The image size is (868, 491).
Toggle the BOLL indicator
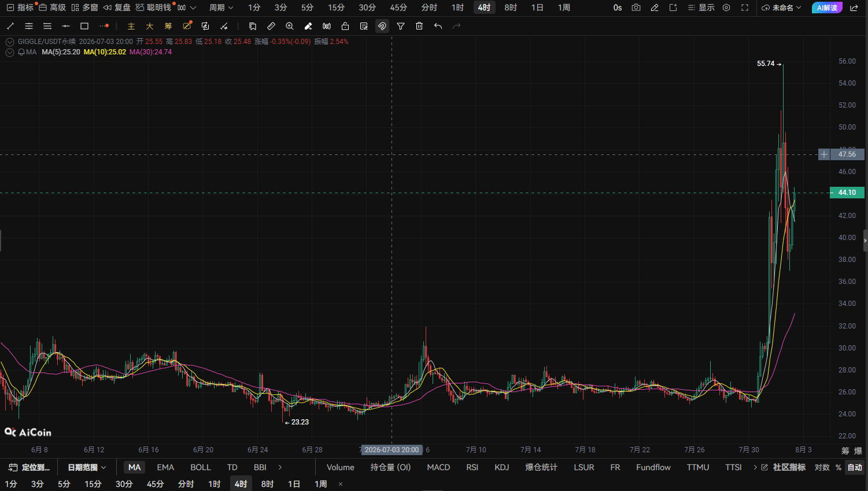(x=201, y=467)
